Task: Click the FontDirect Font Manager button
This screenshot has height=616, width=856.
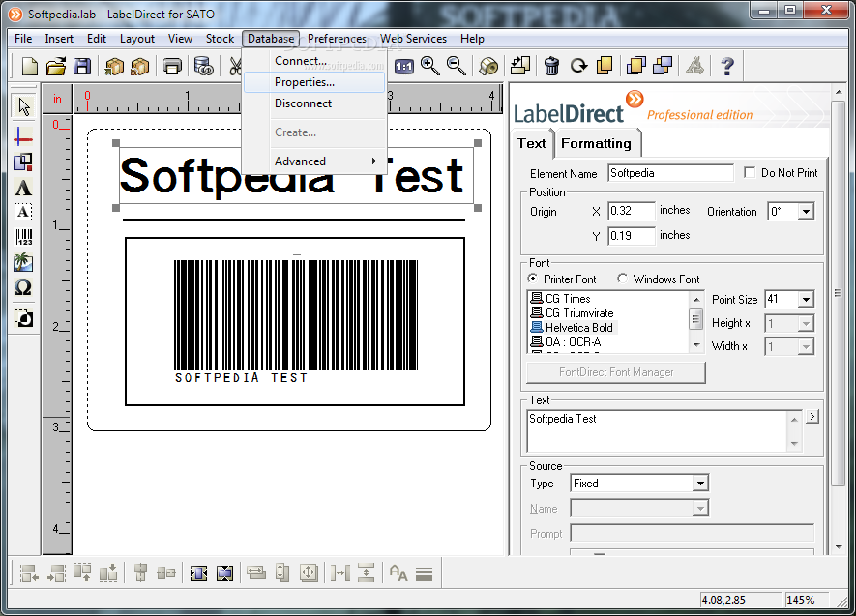Action: (x=616, y=372)
